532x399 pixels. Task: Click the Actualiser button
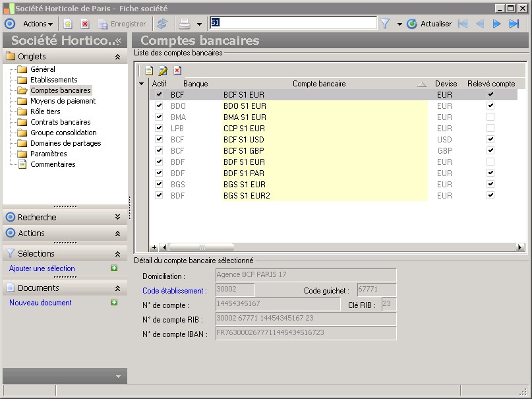(x=429, y=24)
